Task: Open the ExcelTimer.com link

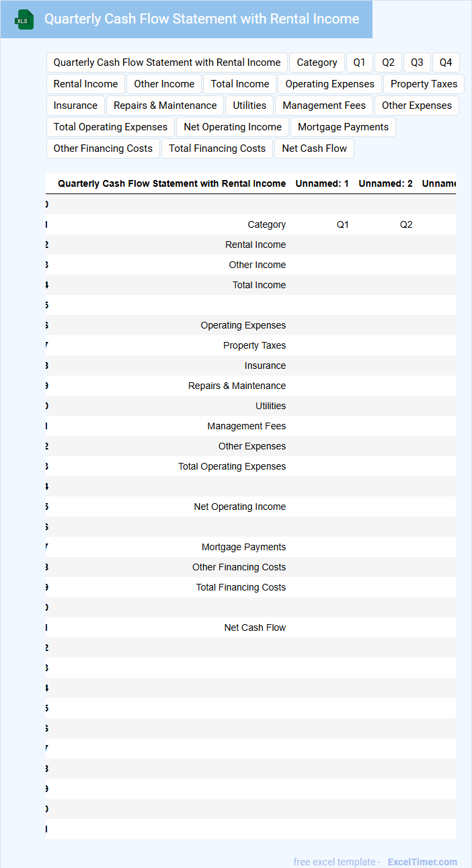Action: [x=422, y=862]
